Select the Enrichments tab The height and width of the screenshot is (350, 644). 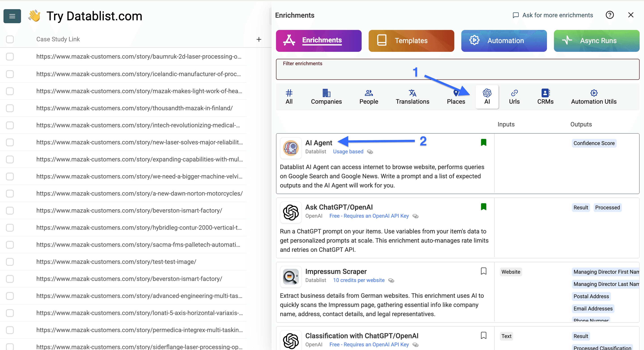click(318, 41)
